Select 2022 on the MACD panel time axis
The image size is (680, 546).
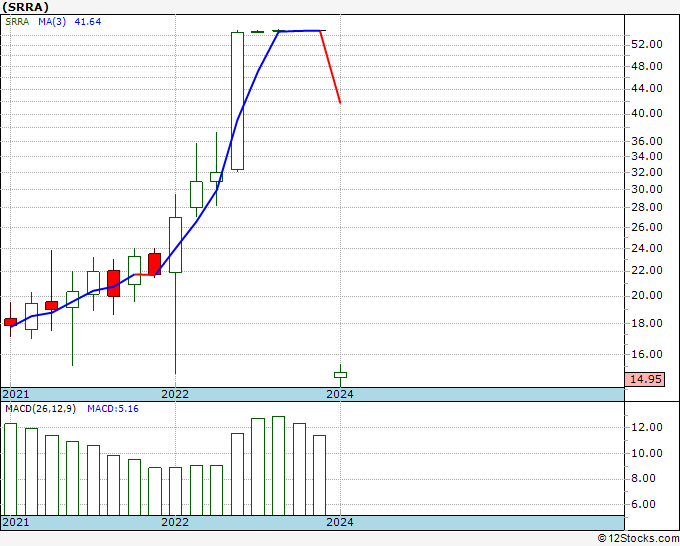[x=175, y=522]
